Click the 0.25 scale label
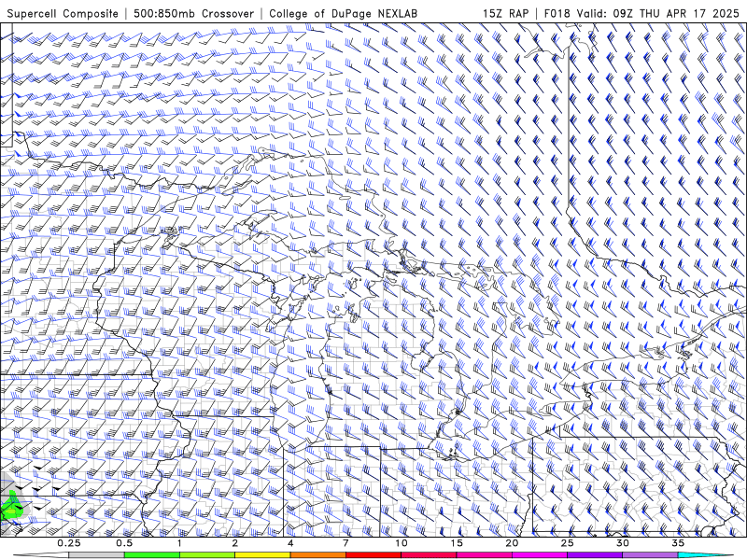 tap(69, 543)
